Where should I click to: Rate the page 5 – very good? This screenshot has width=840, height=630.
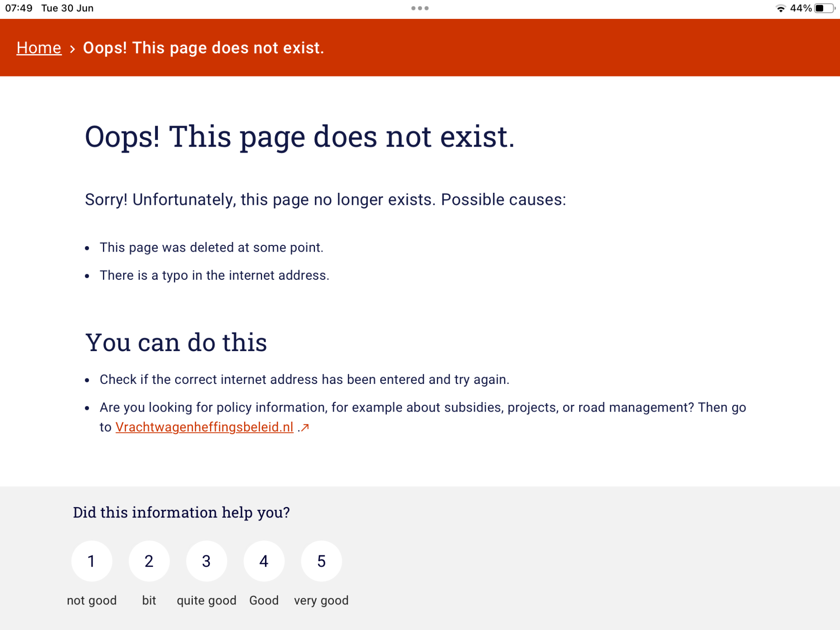point(321,561)
